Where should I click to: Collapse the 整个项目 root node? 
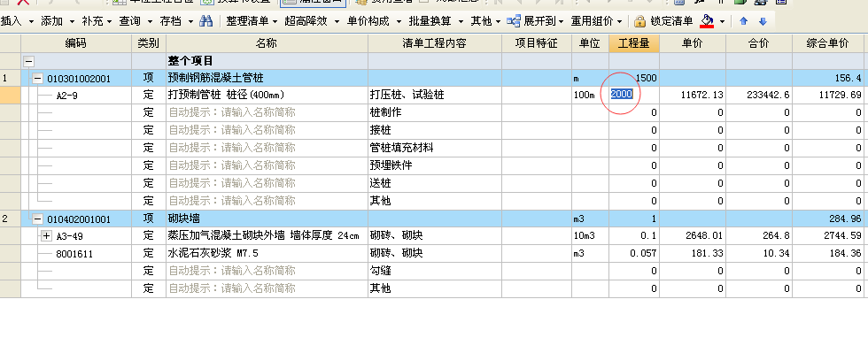coord(28,61)
